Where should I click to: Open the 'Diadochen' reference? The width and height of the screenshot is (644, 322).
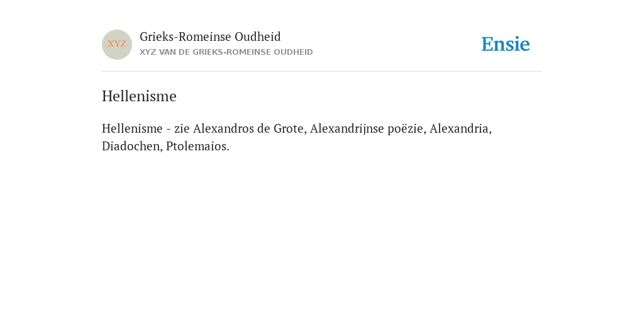(x=132, y=146)
